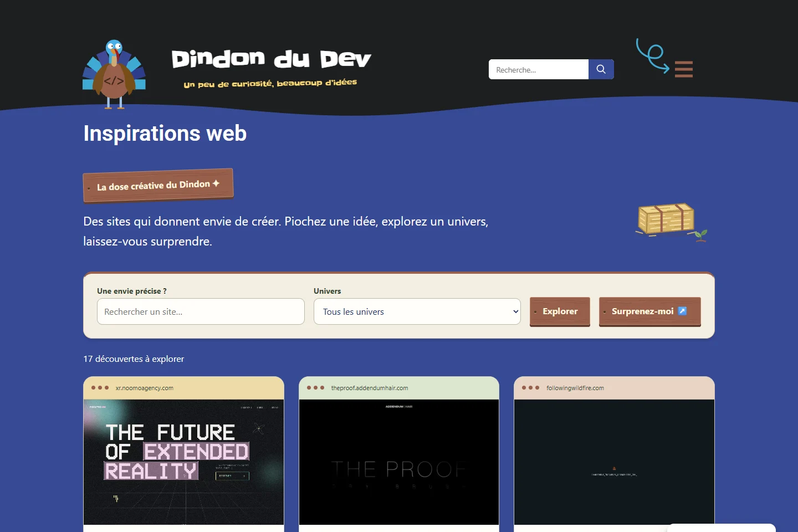Click the Explorer button
This screenshot has width=798, height=532.
[560, 311]
